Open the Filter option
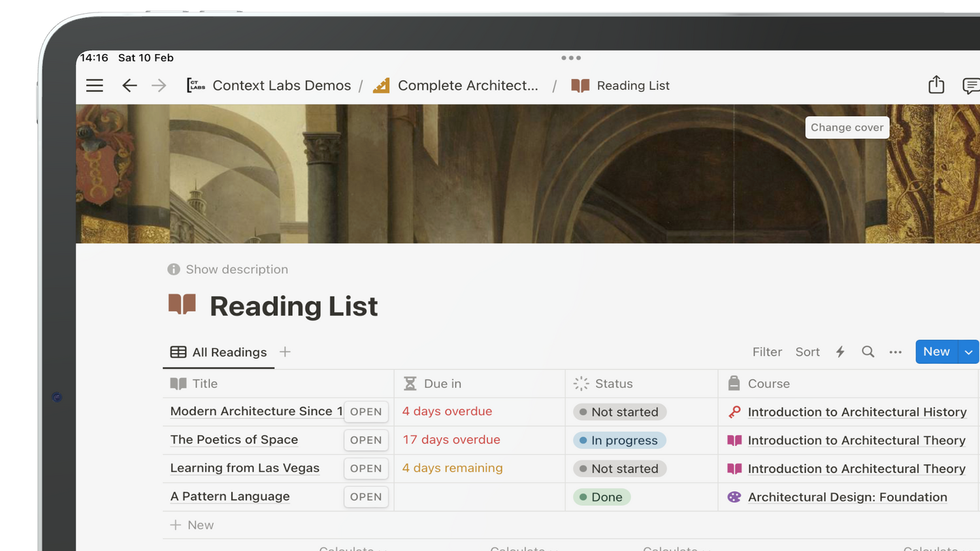Image resolution: width=980 pixels, height=551 pixels. coord(766,352)
